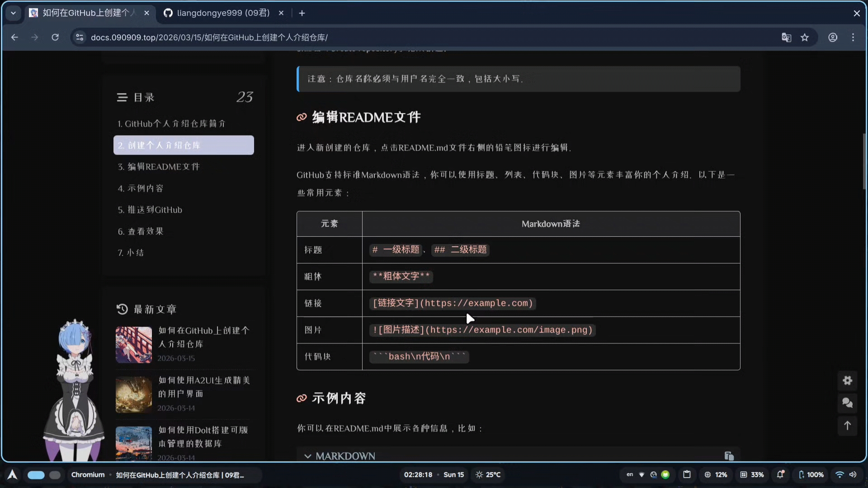Toggle the blue workspace pill in taskbar

36,475
